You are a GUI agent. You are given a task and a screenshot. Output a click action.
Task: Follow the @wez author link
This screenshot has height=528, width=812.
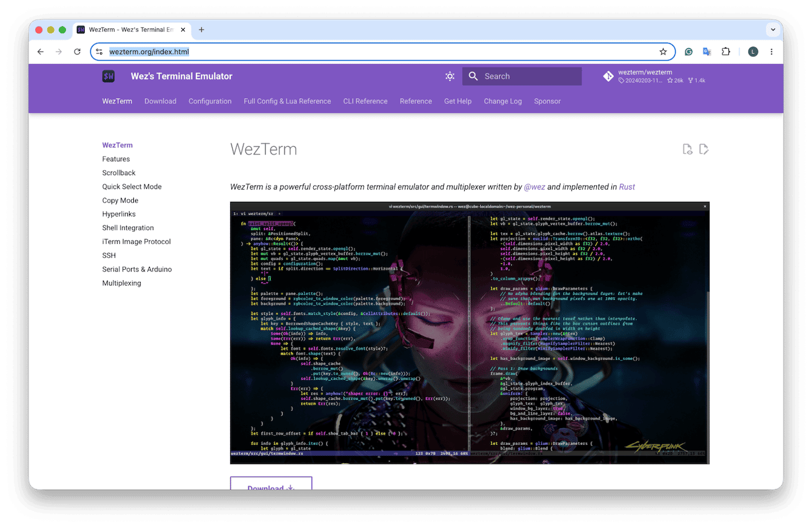534,187
